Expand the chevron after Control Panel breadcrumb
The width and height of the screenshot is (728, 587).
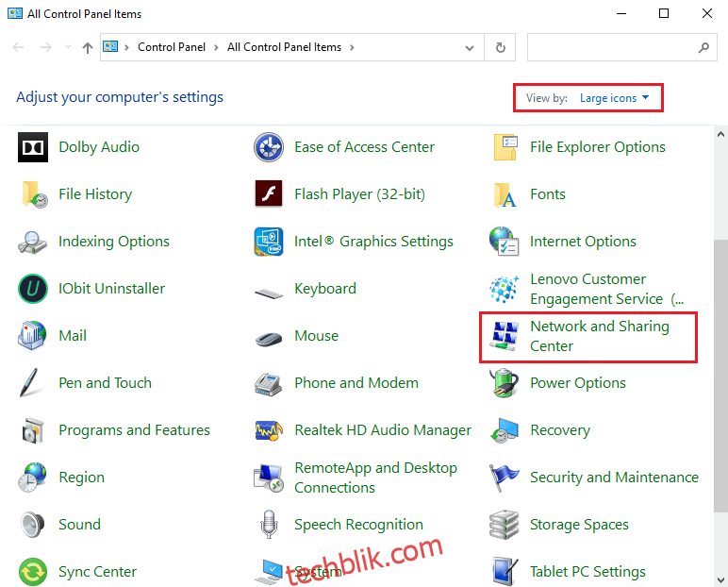(216, 47)
